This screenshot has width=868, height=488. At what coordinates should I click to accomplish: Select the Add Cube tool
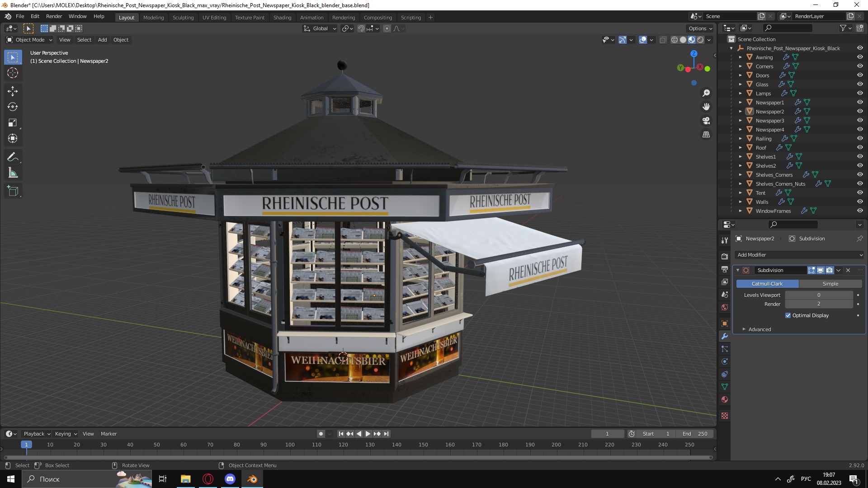(13, 191)
